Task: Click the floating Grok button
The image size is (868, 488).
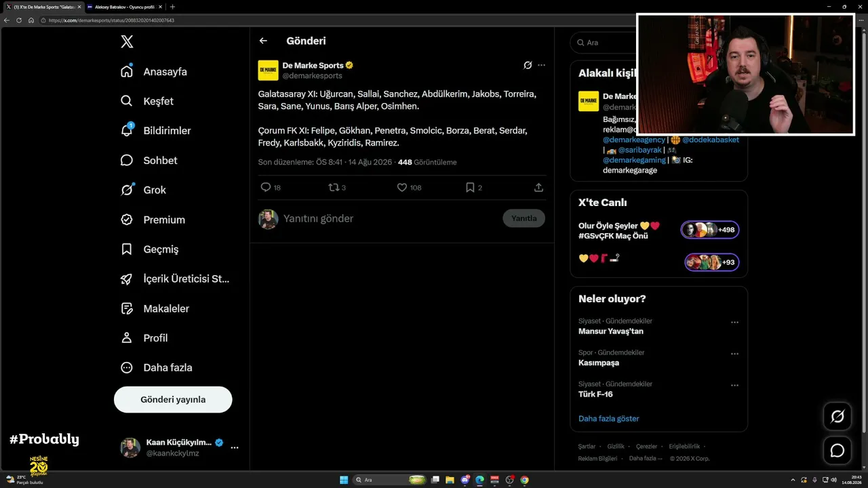Action: (837, 416)
